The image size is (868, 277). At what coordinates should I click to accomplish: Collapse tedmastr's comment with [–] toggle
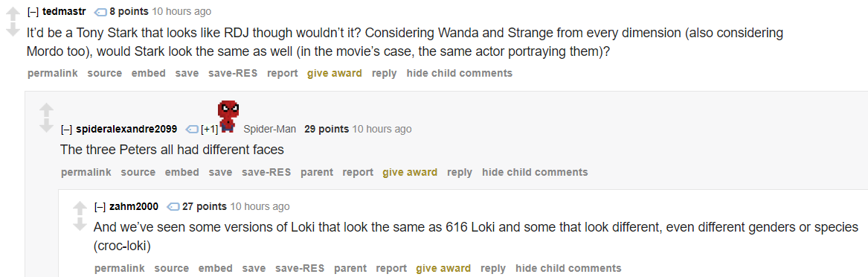pyautogui.click(x=33, y=12)
